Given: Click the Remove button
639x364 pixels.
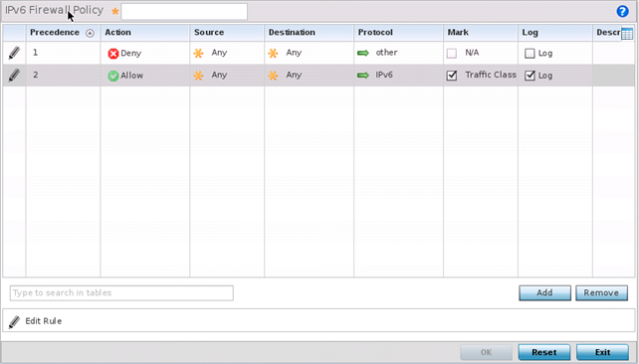Looking at the screenshot, I should click(x=601, y=292).
